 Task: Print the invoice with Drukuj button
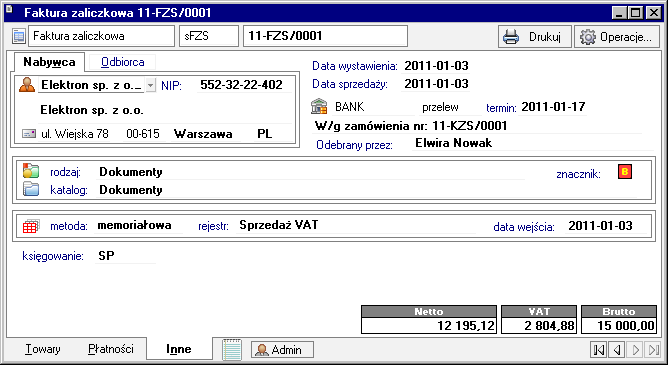(x=535, y=37)
